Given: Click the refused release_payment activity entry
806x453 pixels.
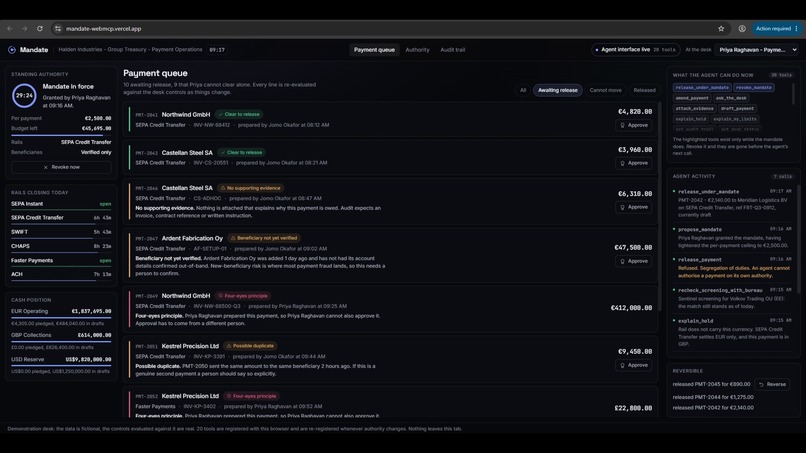Looking at the screenshot, I should (732, 267).
